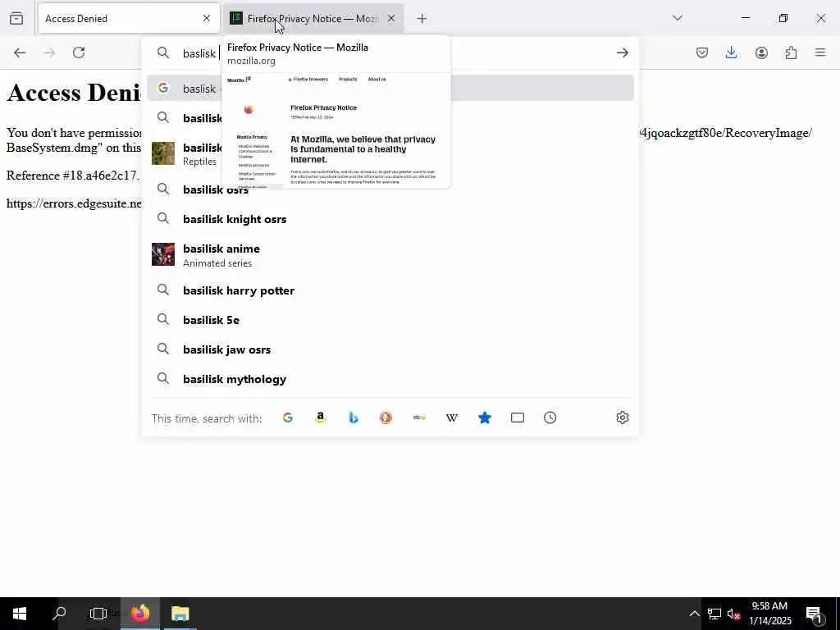The width and height of the screenshot is (840, 630).
Task: Search this time with eBay
Action: (x=419, y=418)
